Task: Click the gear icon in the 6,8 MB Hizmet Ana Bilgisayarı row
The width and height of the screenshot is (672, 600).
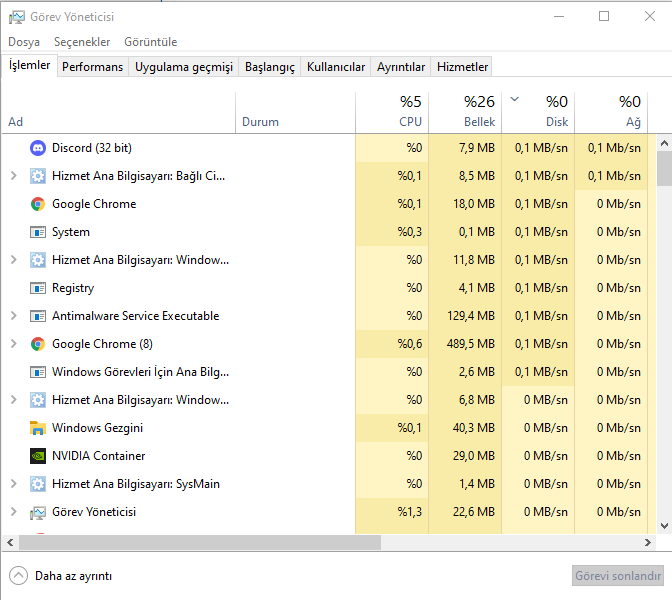Action: 38,400
